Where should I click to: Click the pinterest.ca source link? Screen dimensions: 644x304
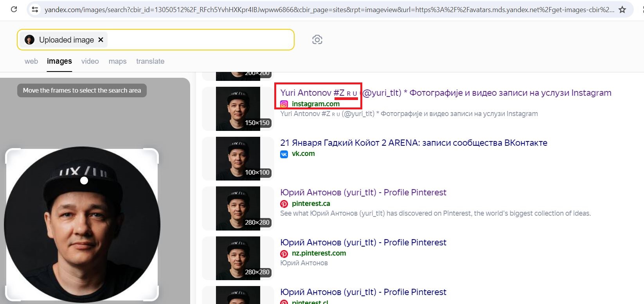[311, 204]
